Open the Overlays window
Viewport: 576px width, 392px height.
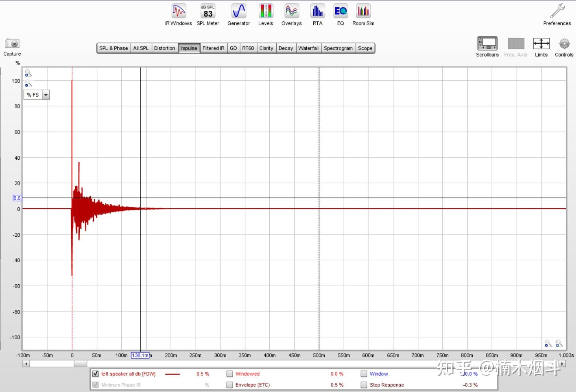tap(292, 15)
